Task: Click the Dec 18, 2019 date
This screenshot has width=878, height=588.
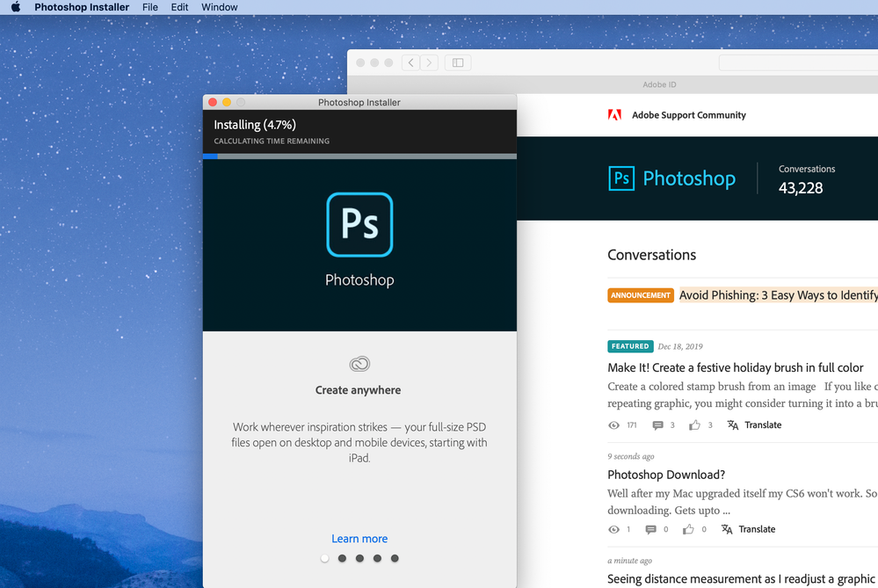Action: 680,346
